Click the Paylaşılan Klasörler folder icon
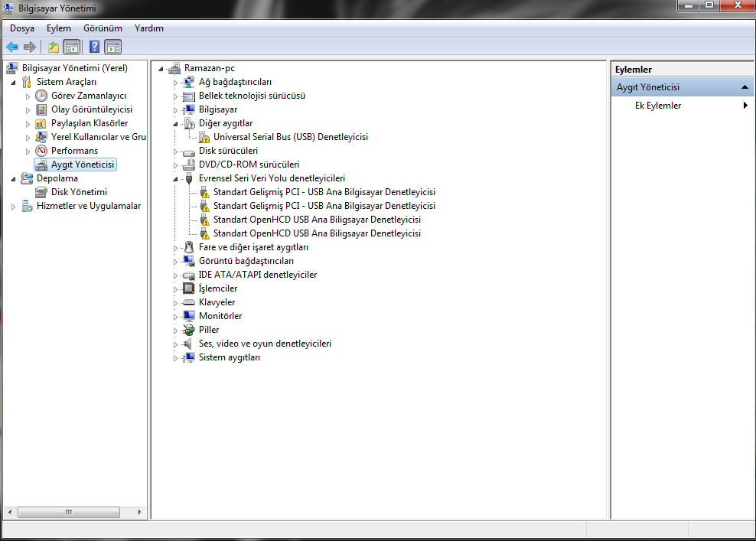 pyautogui.click(x=42, y=123)
